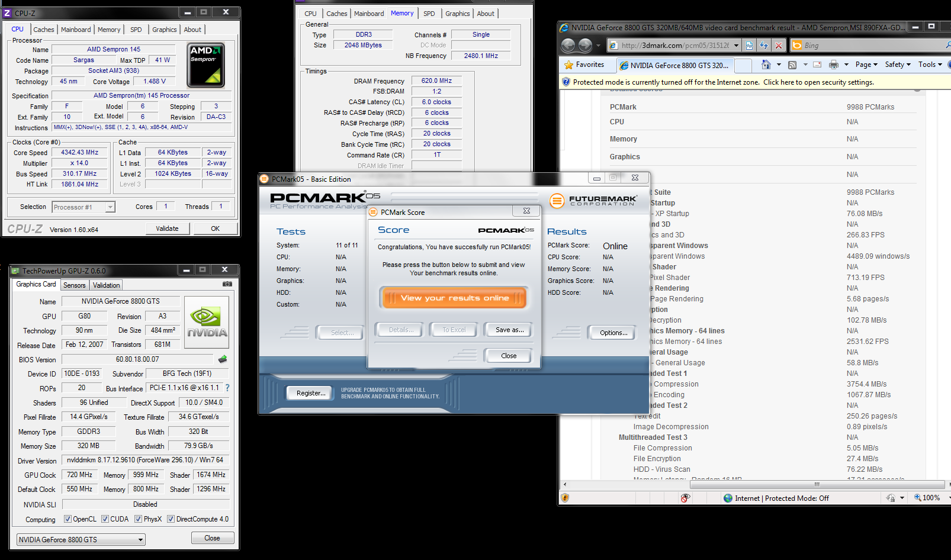Screen dimensions: 951x560
Task: Click the protected mode security settings info bar
Action: tap(755, 82)
